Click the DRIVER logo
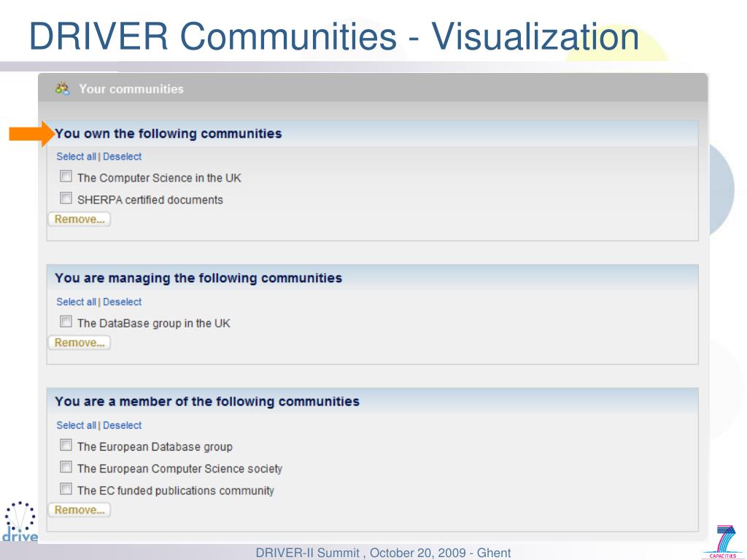Viewport: 747px width, 560px height. [x=20, y=522]
